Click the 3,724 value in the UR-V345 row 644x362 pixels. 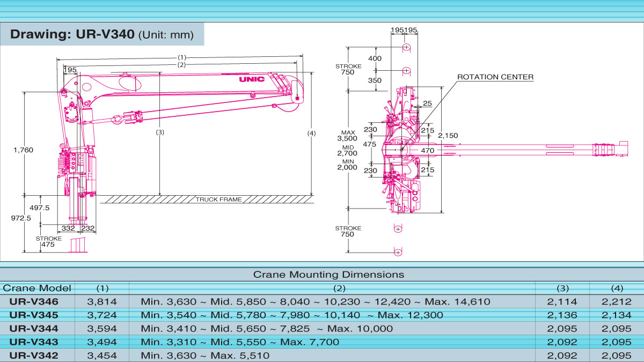102,315
